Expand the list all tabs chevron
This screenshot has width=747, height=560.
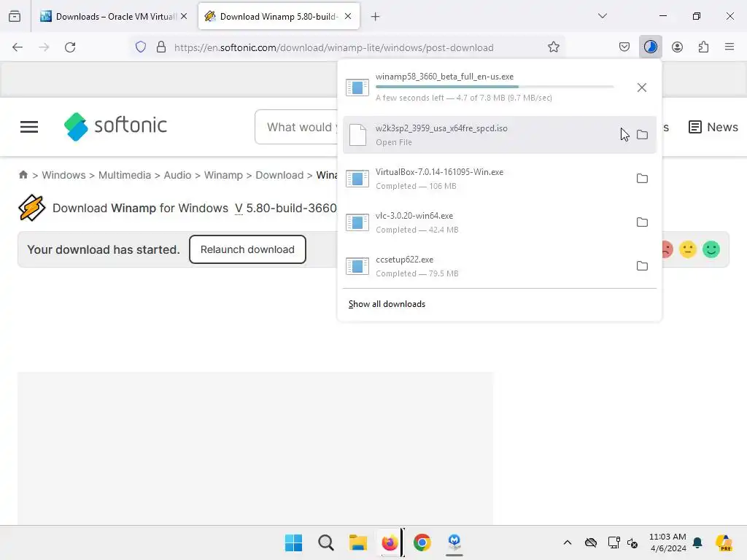tap(603, 16)
